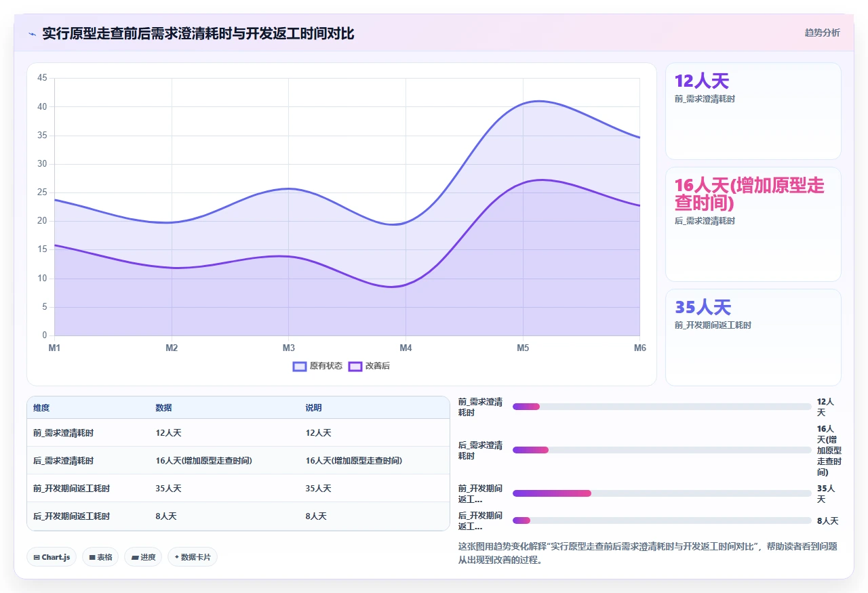Click the 前_需求澄清耗时 progress bar
868x593 pixels.
click(x=662, y=407)
